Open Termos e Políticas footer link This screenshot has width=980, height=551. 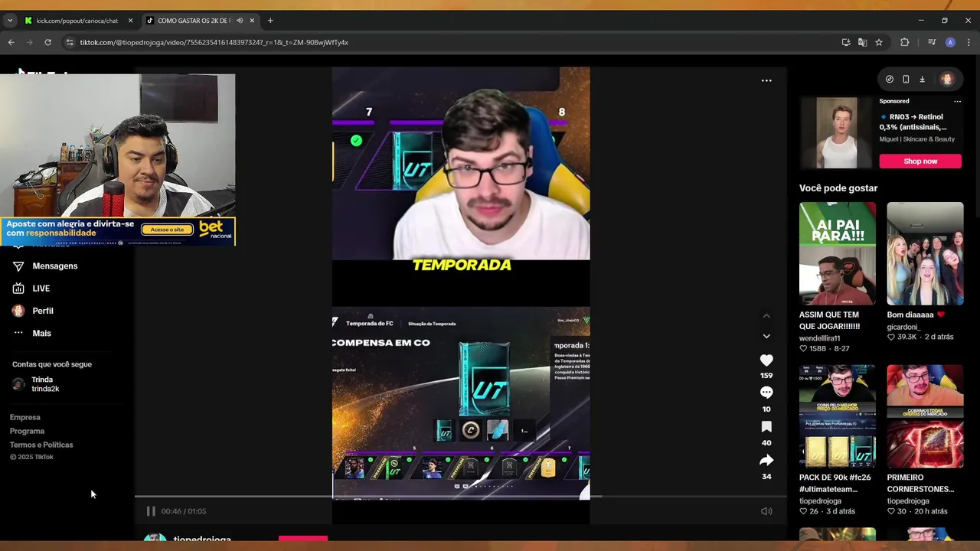point(41,445)
